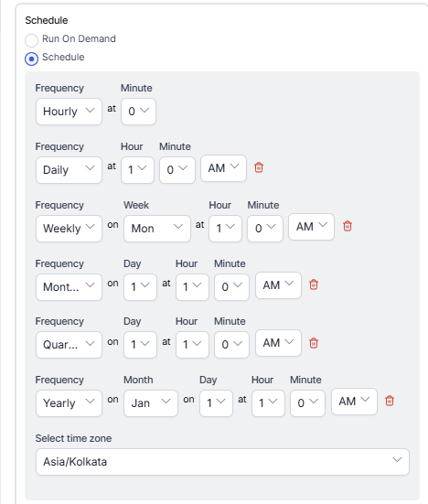This screenshot has width=428, height=504.
Task: Remove the Quarterly schedule row
Action: click(x=314, y=343)
